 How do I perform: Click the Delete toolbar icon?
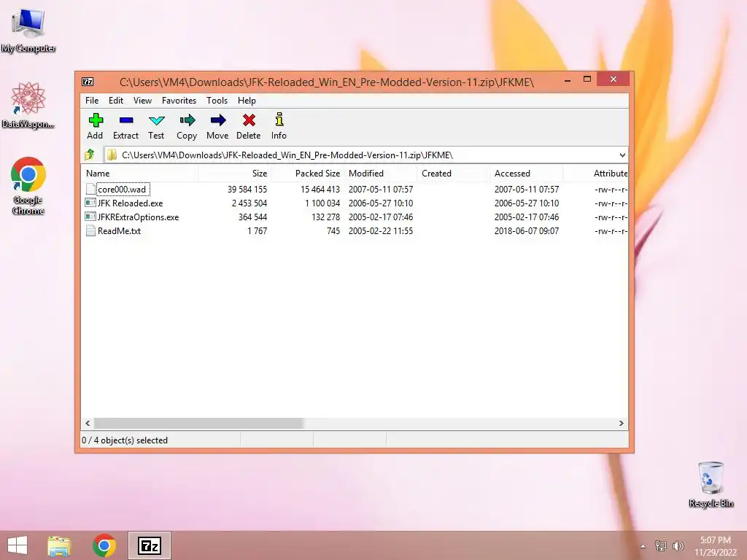tap(249, 120)
